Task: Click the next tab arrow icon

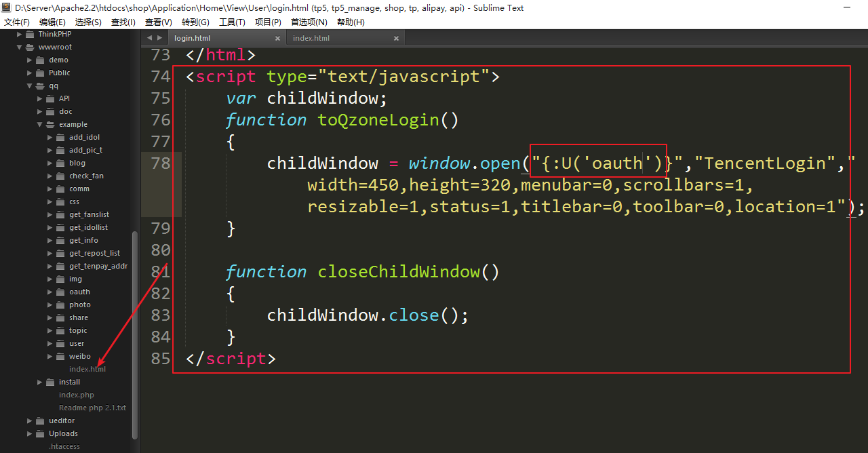Action: click(x=159, y=38)
